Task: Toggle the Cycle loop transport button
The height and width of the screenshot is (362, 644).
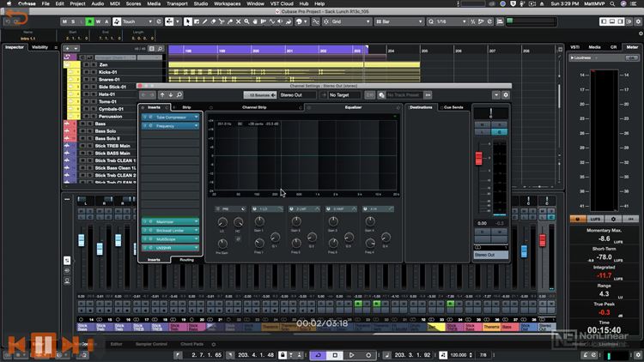Action: tap(318, 355)
